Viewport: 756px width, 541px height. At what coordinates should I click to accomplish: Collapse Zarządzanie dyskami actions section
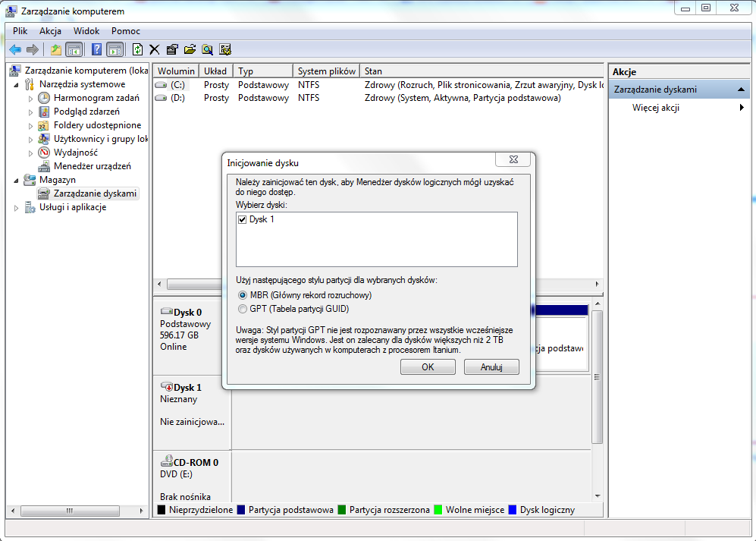[741, 90]
